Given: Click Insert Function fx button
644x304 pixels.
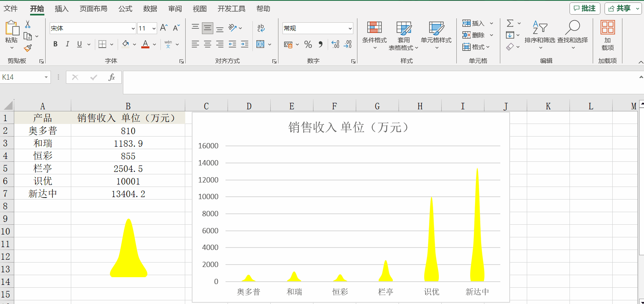Looking at the screenshot, I should (112, 77).
